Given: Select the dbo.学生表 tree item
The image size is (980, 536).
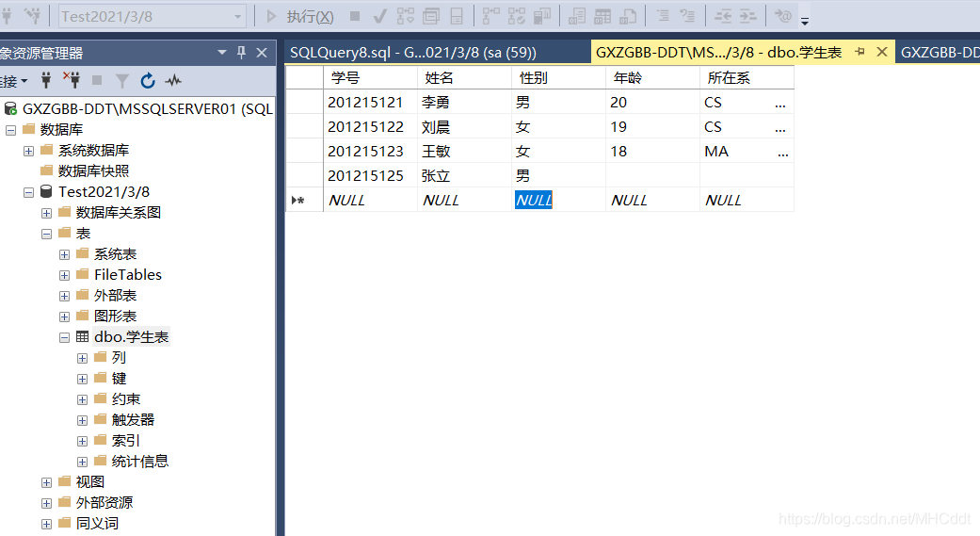Looking at the screenshot, I should pyautogui.click(x=131, y=337).
